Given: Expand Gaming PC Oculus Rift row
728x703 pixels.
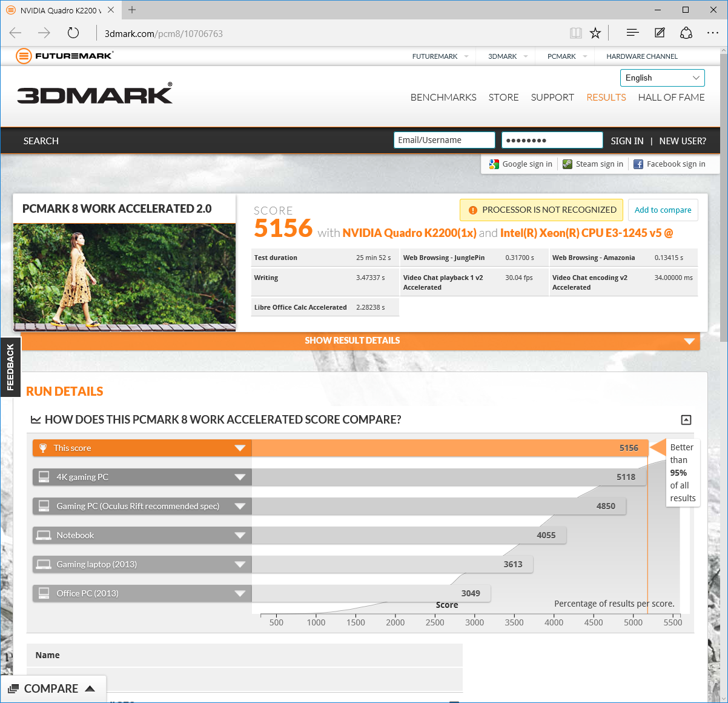Looking at the screenshot, I should pyautogui.click(x=240, y=506).
